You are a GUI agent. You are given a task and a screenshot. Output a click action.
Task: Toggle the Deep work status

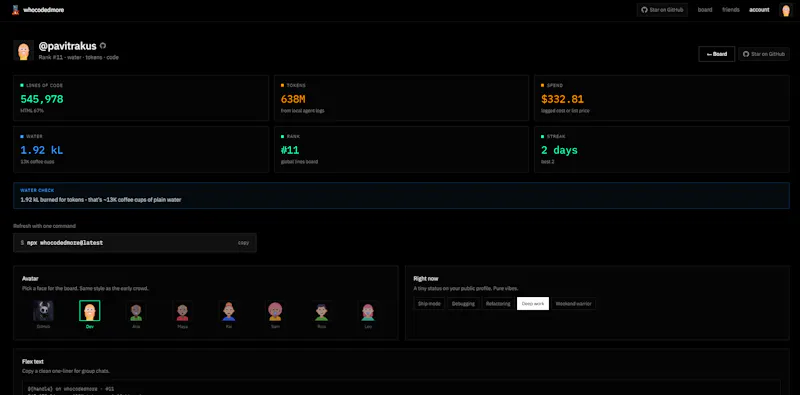point(533,304)
